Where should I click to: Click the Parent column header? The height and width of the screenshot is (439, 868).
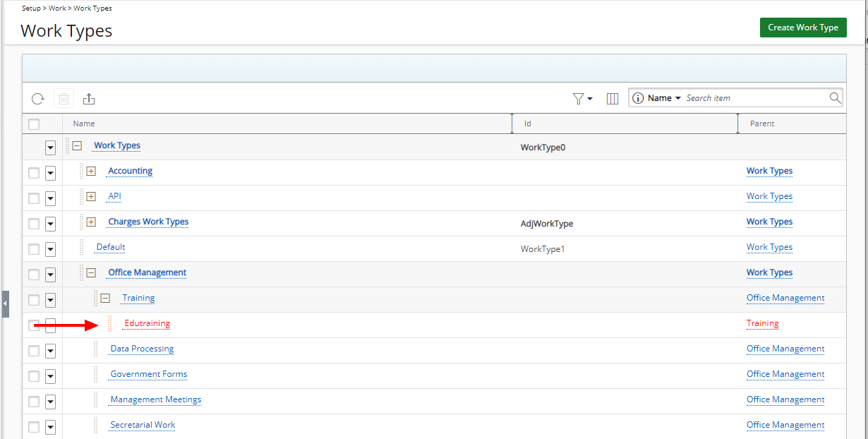click(762, 124)
